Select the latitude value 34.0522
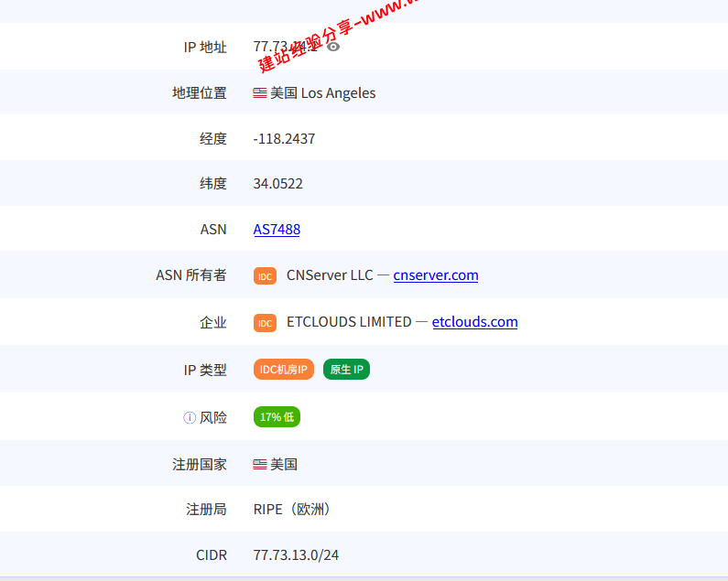This screenshot has width=728, height=581. [x=277, y=184]
